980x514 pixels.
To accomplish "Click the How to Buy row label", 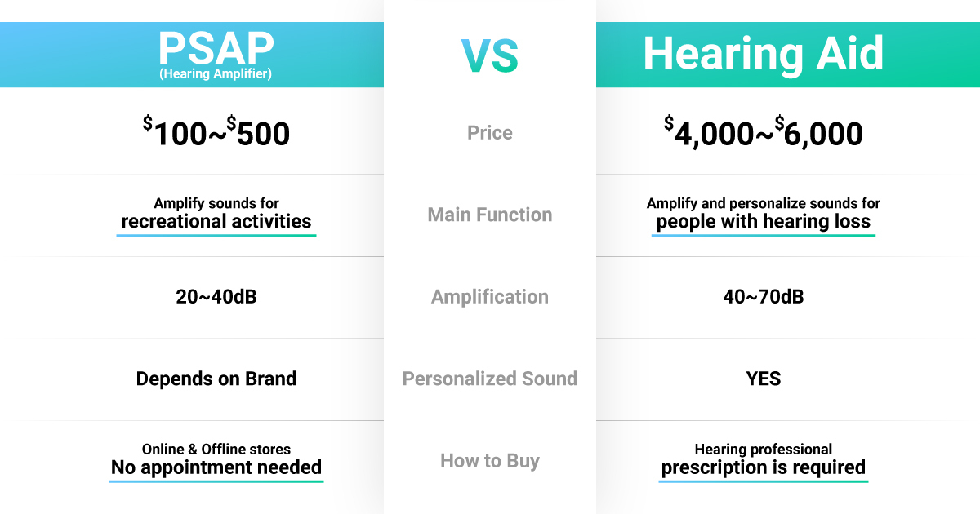I will point(490,461).
